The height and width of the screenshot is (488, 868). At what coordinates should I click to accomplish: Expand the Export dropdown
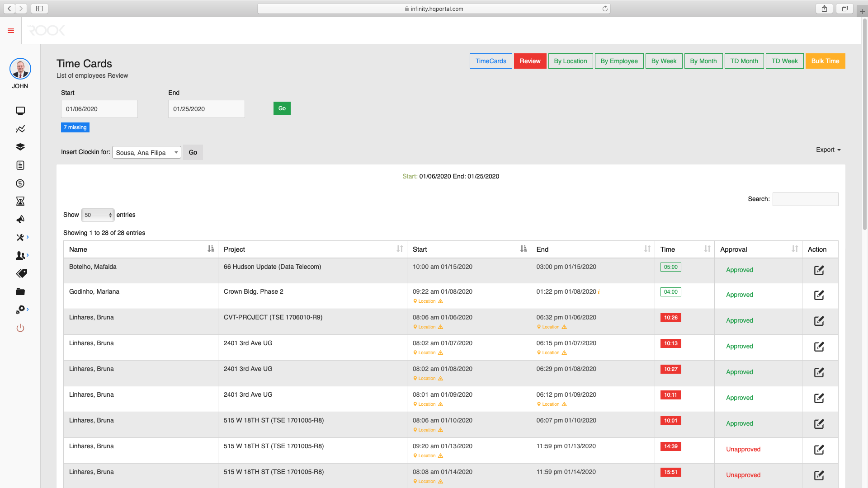(828, 150)
